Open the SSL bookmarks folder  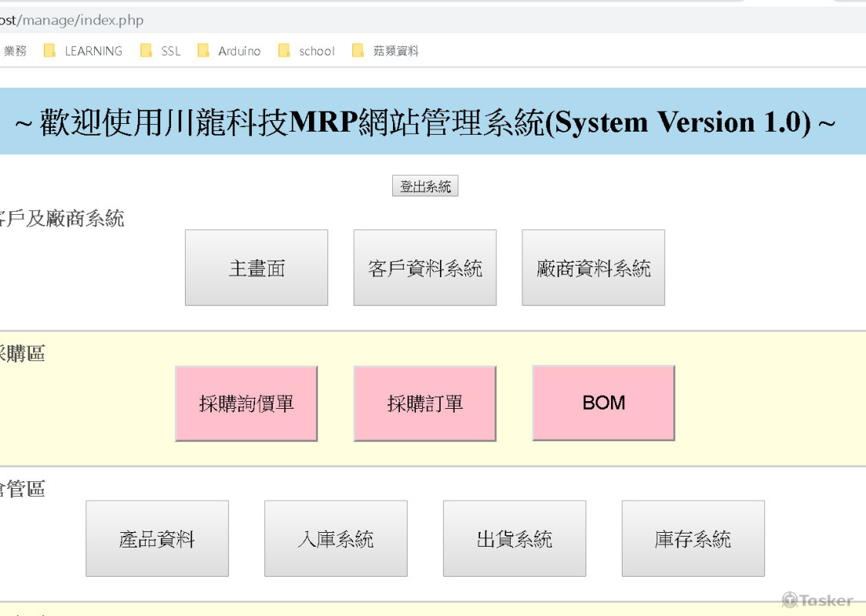(x=171, y=51)
